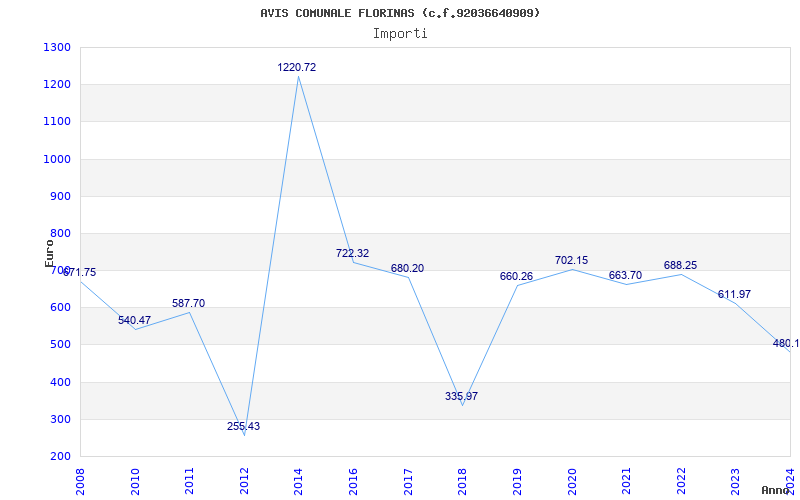
Task: Click the 2010 x-axis year label
Action: coord(135,481)
